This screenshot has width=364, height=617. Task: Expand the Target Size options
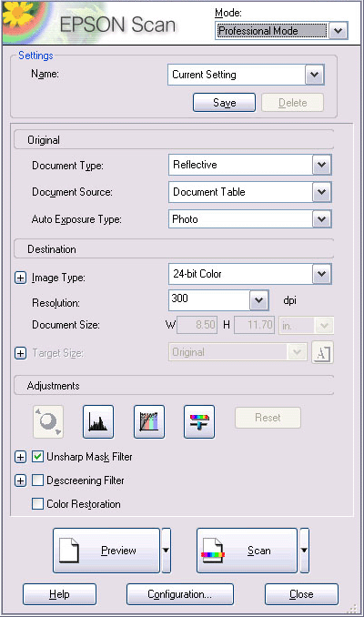(20, 353)
